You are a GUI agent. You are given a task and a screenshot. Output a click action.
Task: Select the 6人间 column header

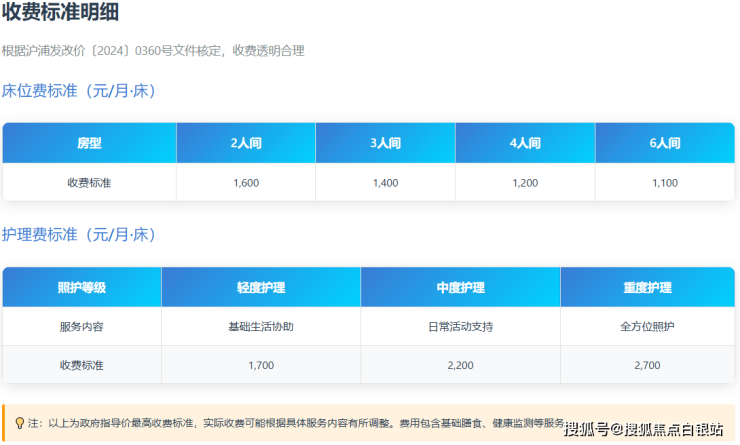tap(664, 143)
